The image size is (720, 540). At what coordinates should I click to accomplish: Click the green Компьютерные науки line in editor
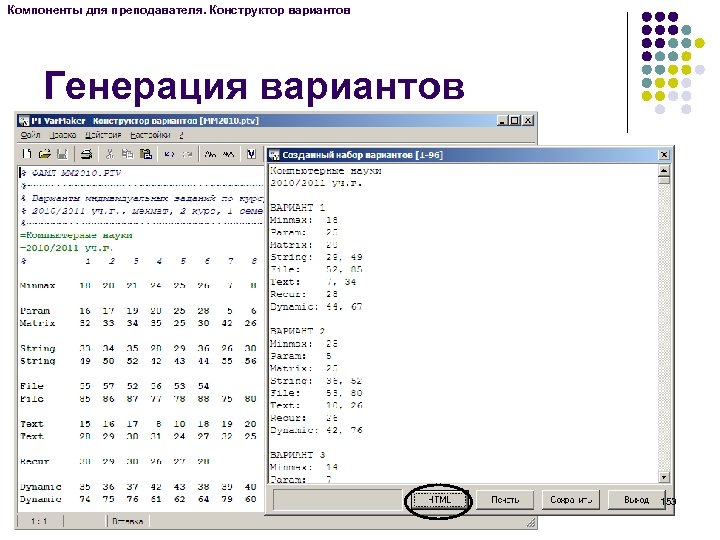tap(76, 236)
